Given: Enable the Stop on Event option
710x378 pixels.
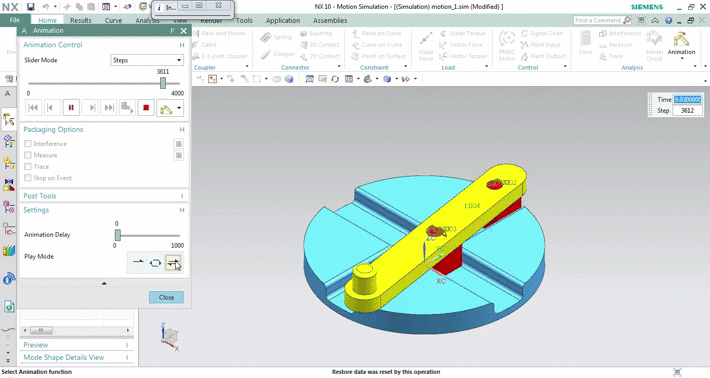Looking at the screenshot, I should coord(28,178).
